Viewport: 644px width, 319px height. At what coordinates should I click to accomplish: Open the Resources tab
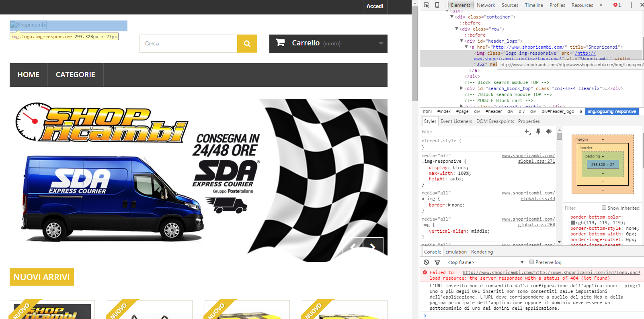(582, 5)
